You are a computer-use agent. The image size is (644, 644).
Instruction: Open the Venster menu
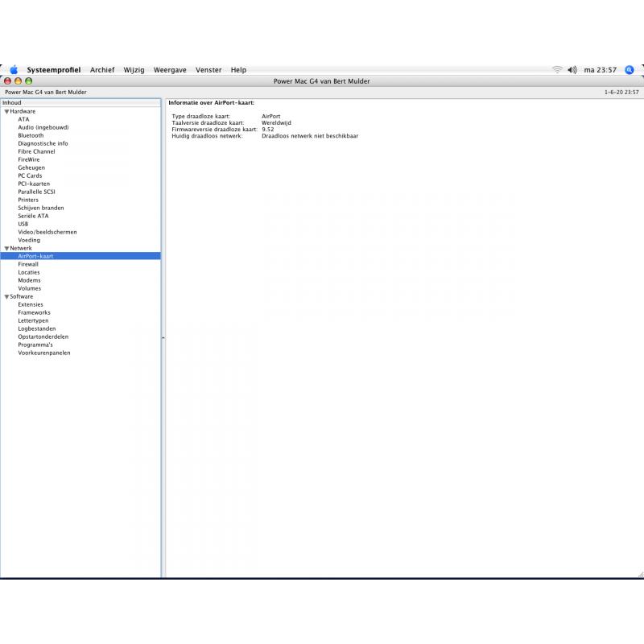tap(208, 70)
